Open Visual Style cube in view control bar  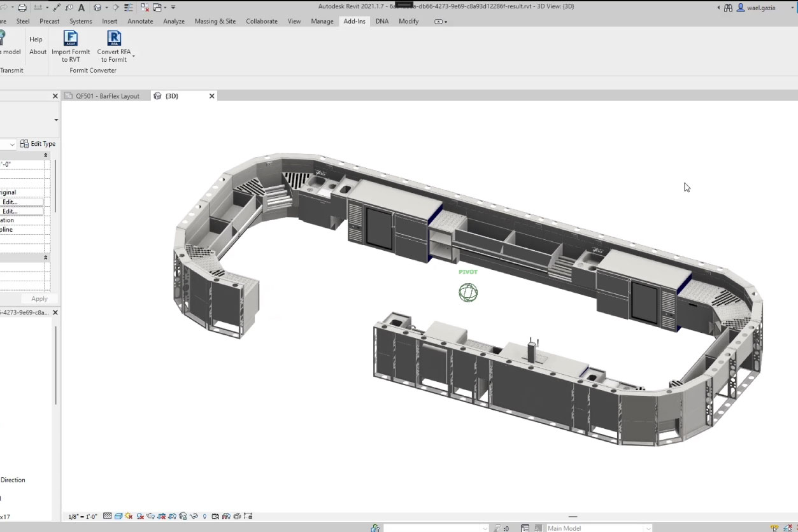[118, 516]
